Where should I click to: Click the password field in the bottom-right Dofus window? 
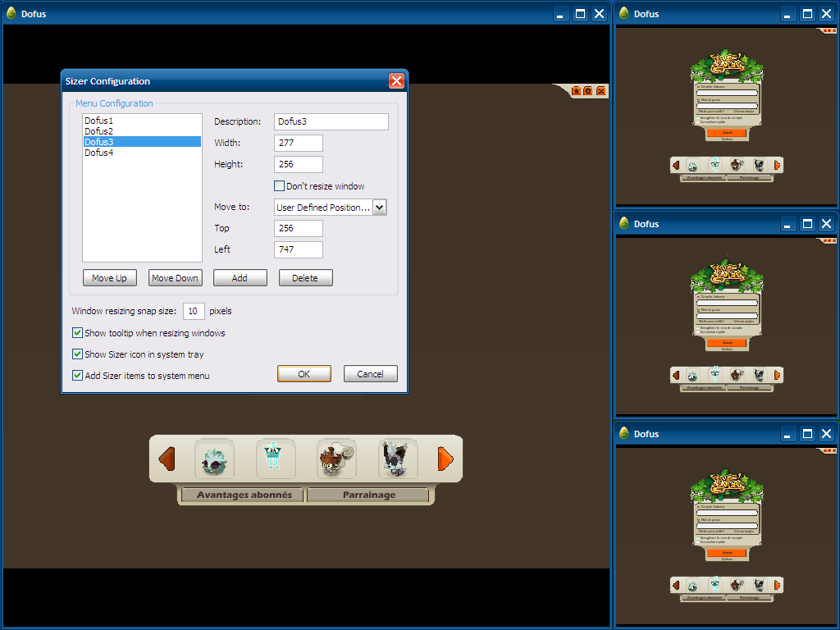727,526
